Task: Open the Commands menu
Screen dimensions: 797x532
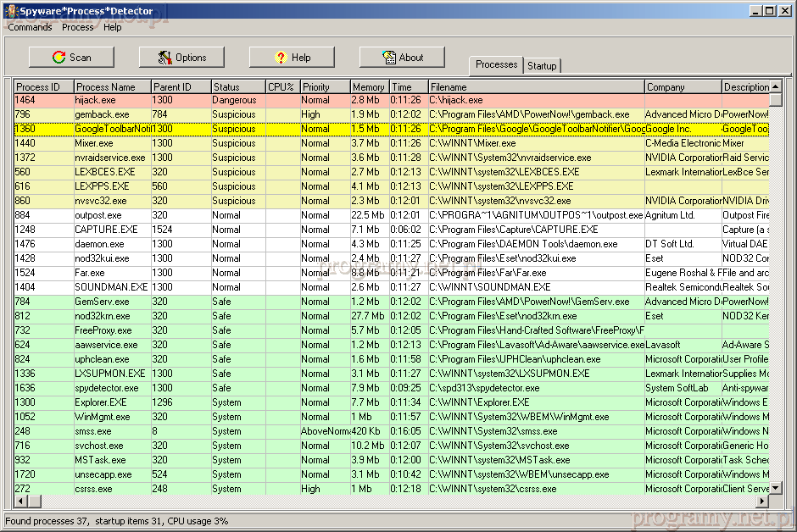Action: tap(30, 27)
